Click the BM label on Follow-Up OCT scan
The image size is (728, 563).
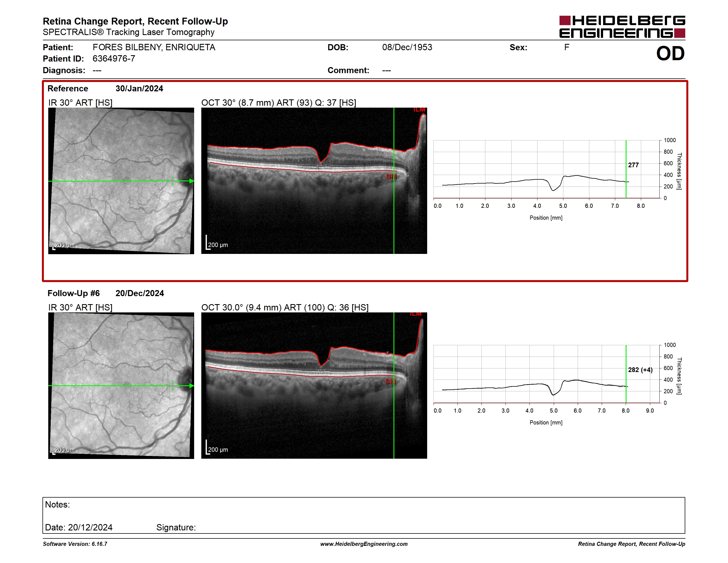click(391, 382)
